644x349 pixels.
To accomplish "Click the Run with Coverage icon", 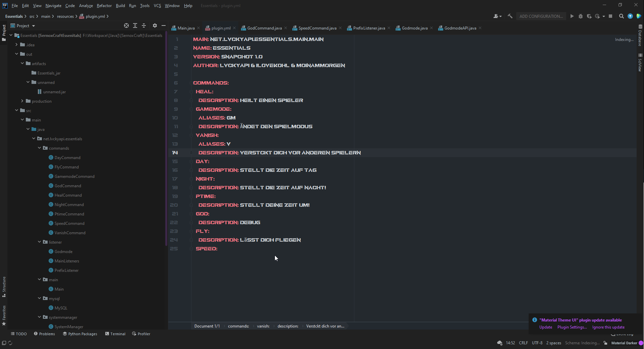I will pyautogui.click(x=589, y=16).
